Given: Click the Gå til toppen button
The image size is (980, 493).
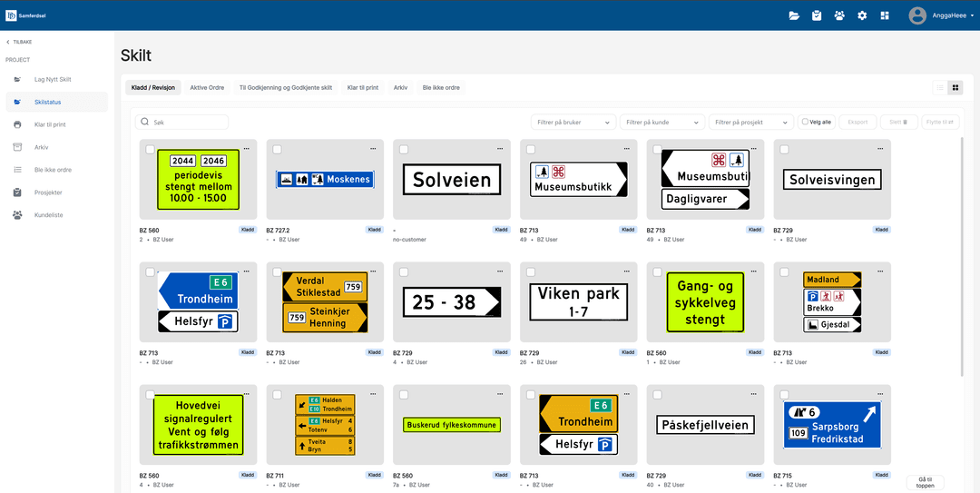Looking at the screenshot, I should point(925,482).
